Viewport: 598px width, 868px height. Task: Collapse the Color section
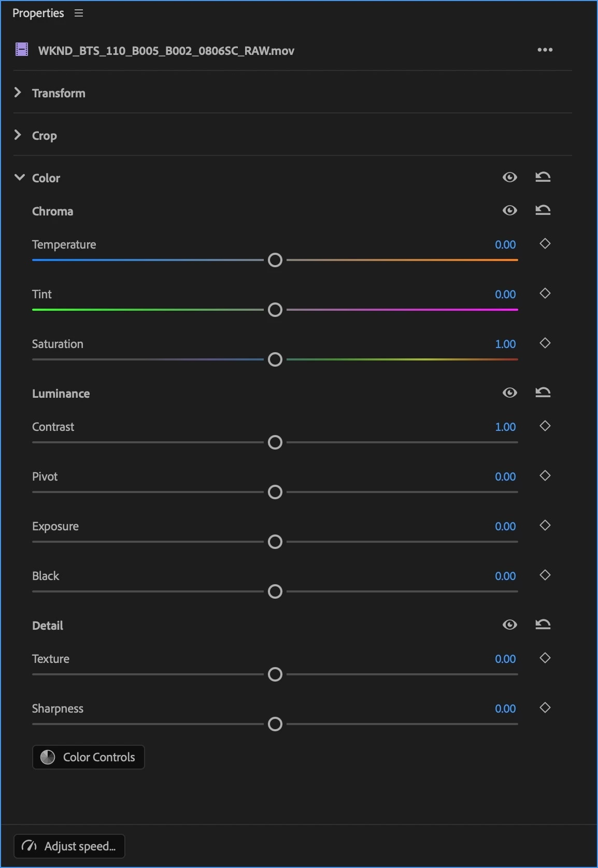[19, 178]
